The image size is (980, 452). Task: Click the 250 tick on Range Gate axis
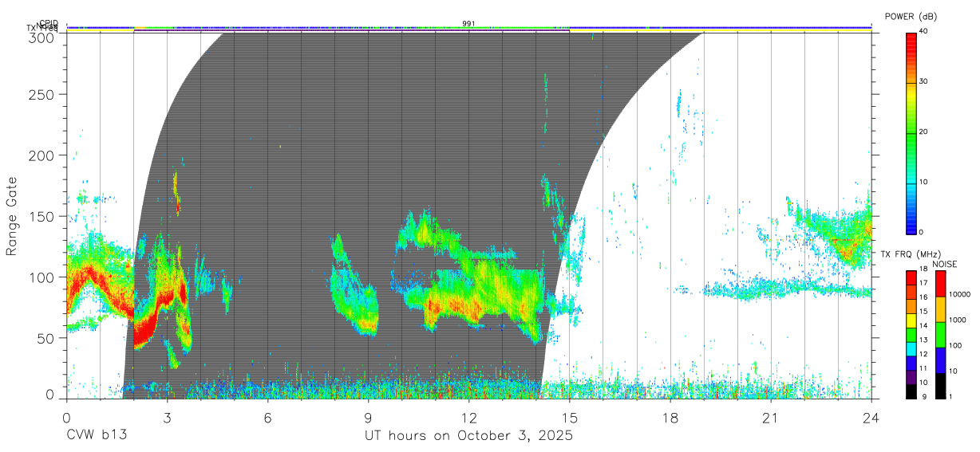coord(43,95)
